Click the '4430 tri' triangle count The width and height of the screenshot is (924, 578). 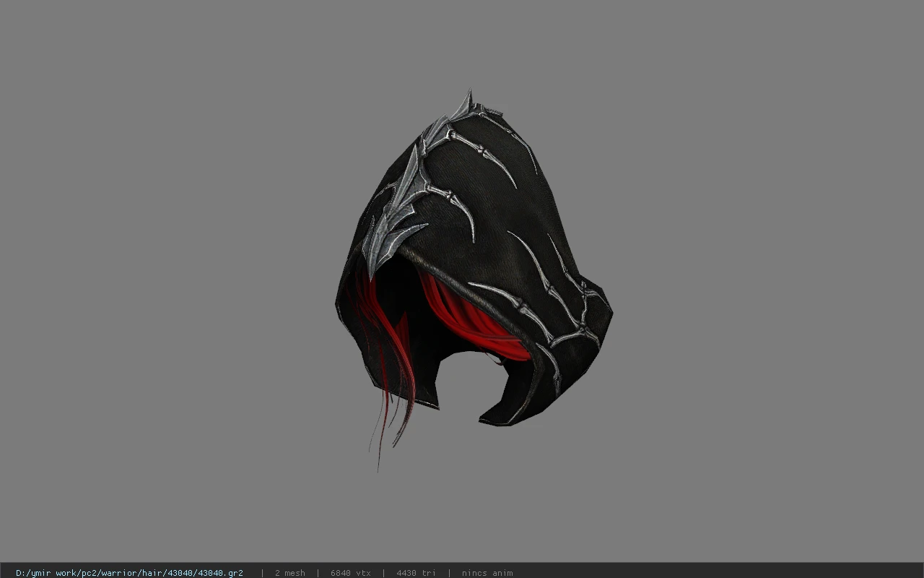pyautogui.click(x=416, y=573)
